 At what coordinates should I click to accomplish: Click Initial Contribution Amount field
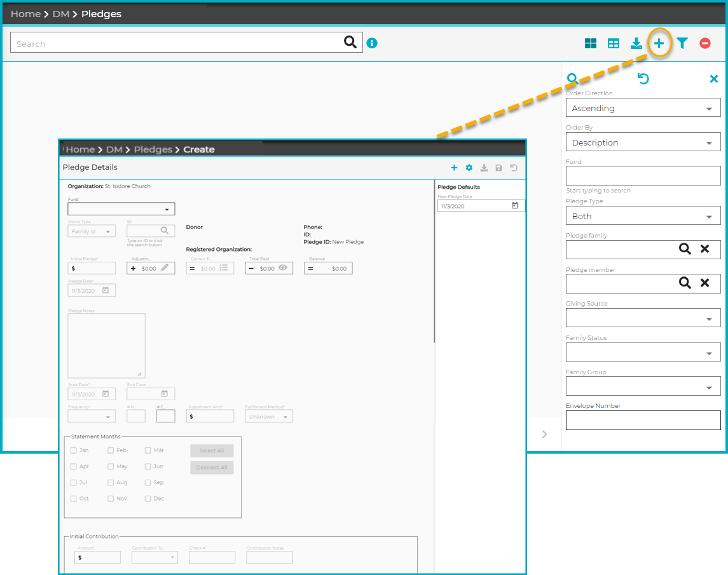tap(97, 557)
